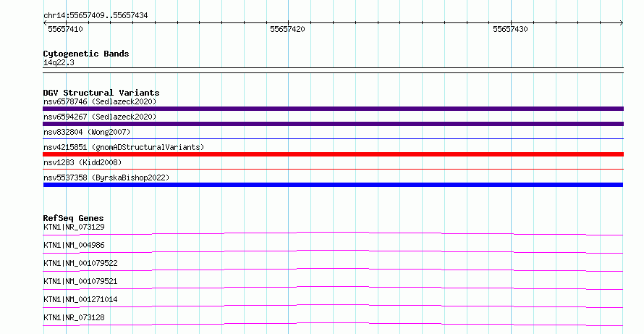The height and width of the screenshot is (334, 644).
Task: Open the KTN1|NM_004986 transcript label
Action: click(74, 245)
